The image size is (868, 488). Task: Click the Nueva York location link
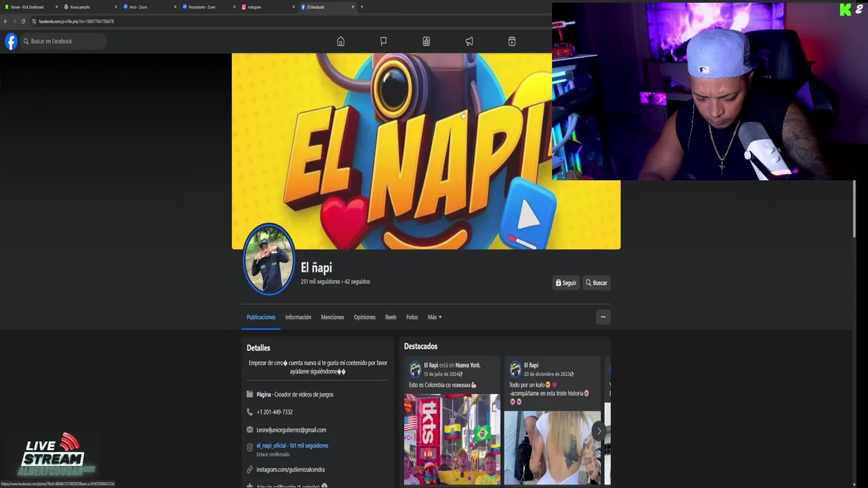click(x=467, y=365)
